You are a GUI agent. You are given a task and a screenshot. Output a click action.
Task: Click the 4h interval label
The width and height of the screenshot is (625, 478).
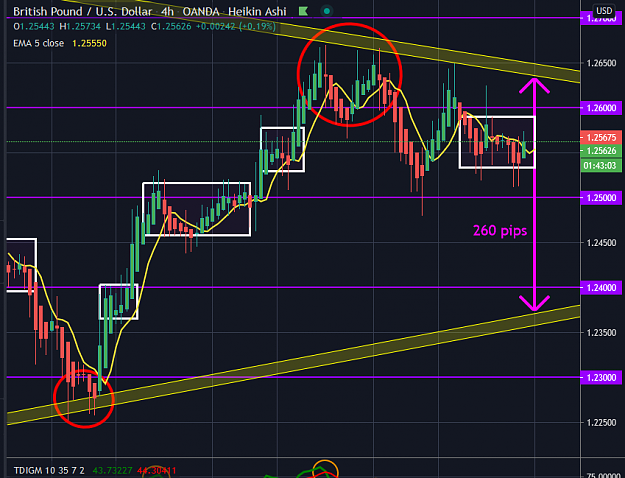pyautogui.click(x=167, y=12)
